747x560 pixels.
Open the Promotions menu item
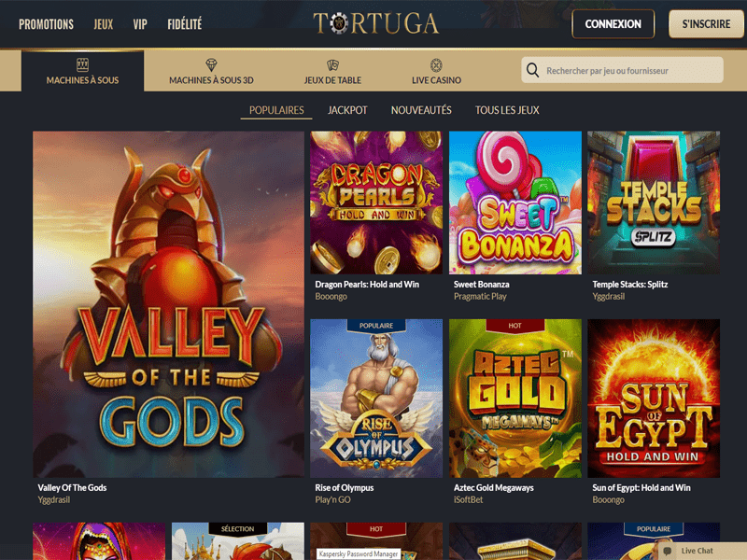(x=46, y=24)
